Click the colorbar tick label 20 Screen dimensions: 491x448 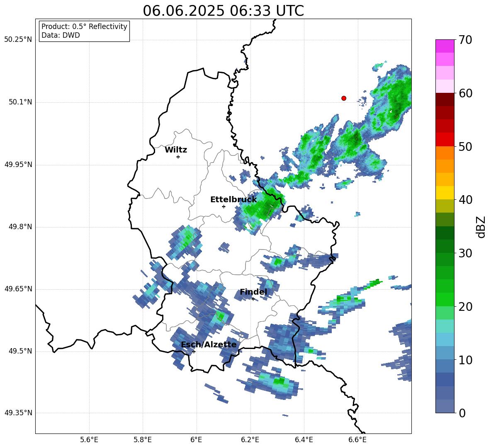coord(465,307)
